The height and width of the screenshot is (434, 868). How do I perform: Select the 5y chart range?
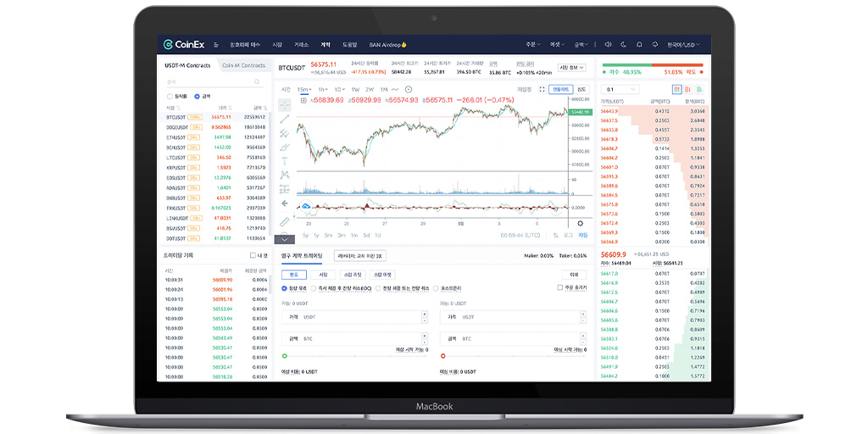pyautogui.click(x=305, y=236)
